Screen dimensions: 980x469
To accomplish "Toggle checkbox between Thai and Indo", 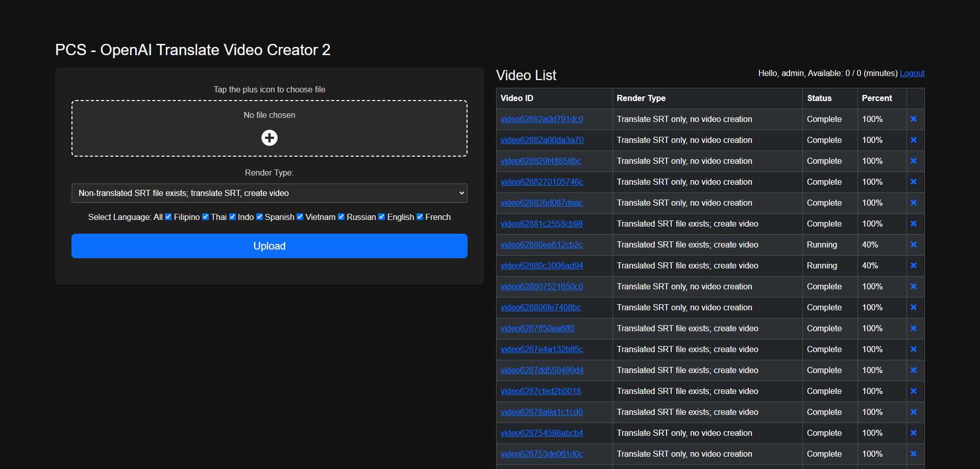I will point(233,217).
